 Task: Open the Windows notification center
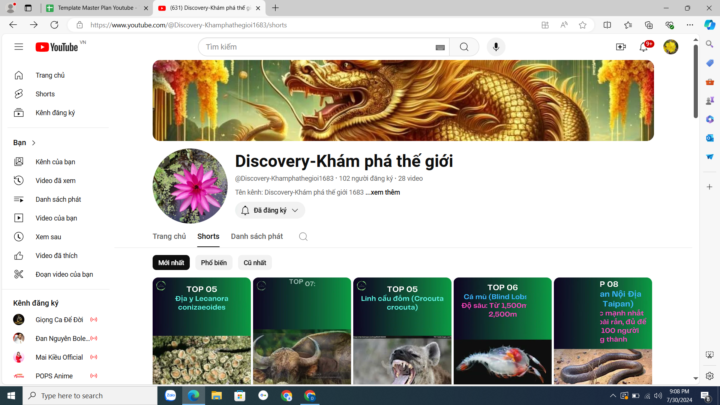click(x=706, y=396)
